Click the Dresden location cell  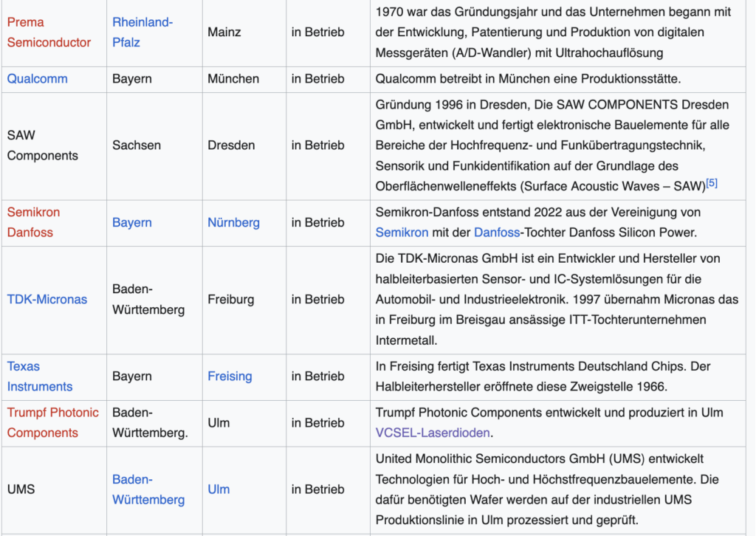231,145
